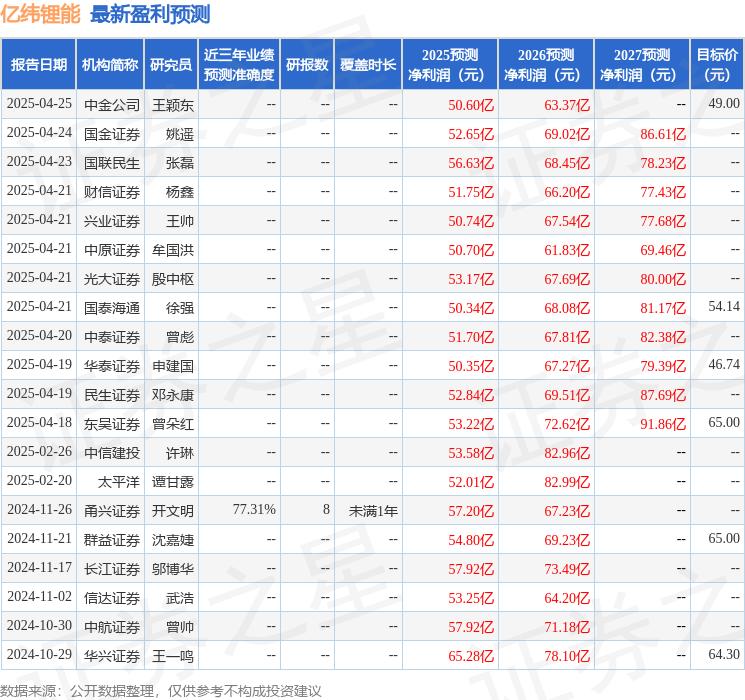Click the 目标价 column header
The width and height of the screenshot is (745, 700).
coord(717,65)
